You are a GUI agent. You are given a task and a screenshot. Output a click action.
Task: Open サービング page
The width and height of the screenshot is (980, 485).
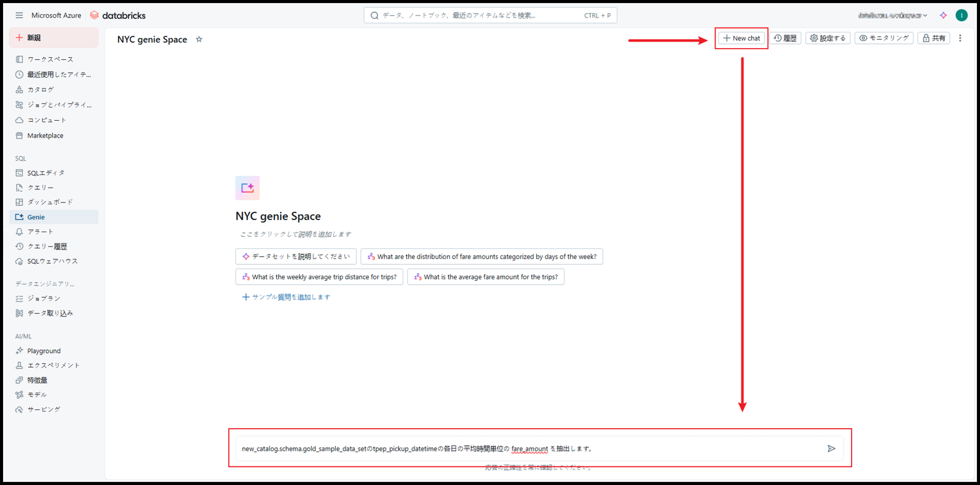(53, 409)
